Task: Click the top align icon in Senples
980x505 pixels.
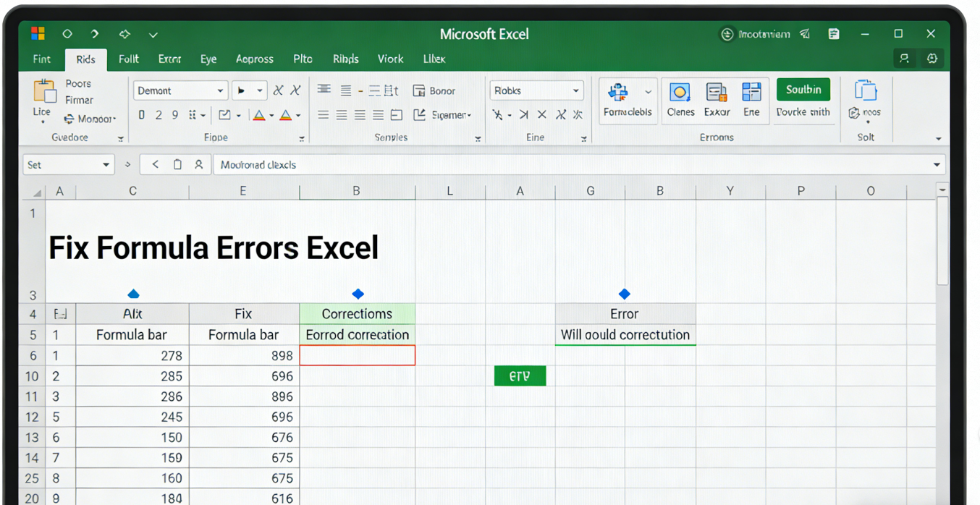Action: point(324,90)
